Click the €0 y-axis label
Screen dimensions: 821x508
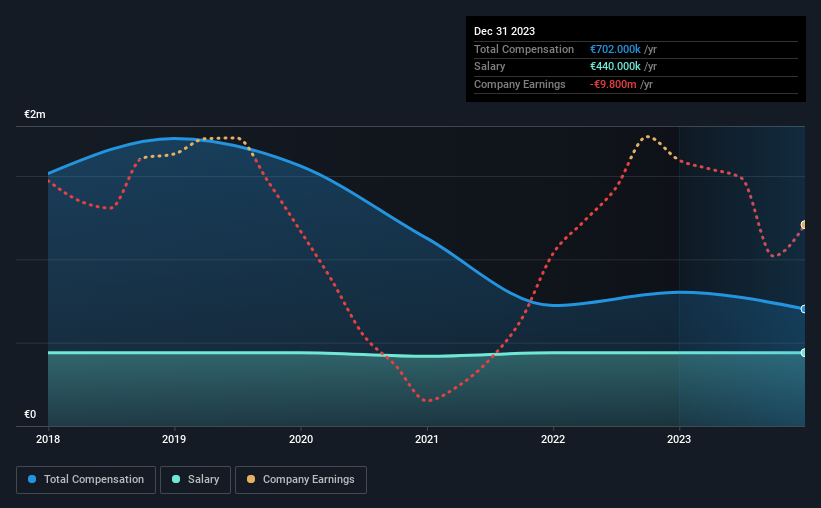point(30,414)
